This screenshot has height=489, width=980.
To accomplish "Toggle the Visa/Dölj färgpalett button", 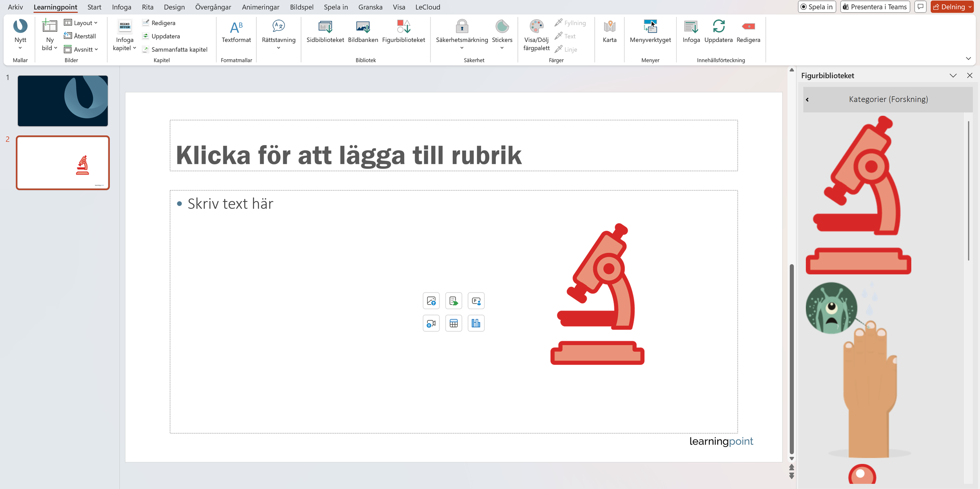I will point(536,35).
